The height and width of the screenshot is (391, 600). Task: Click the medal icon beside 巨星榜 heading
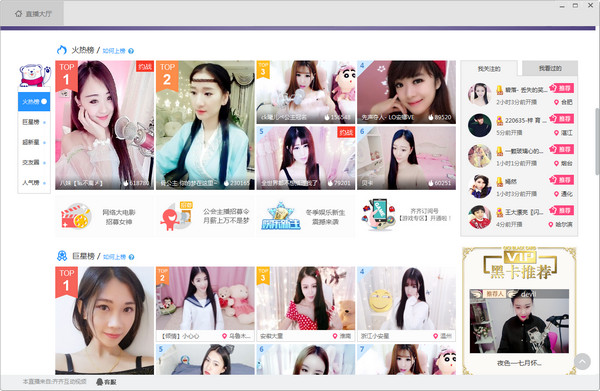tap(62, 256)
